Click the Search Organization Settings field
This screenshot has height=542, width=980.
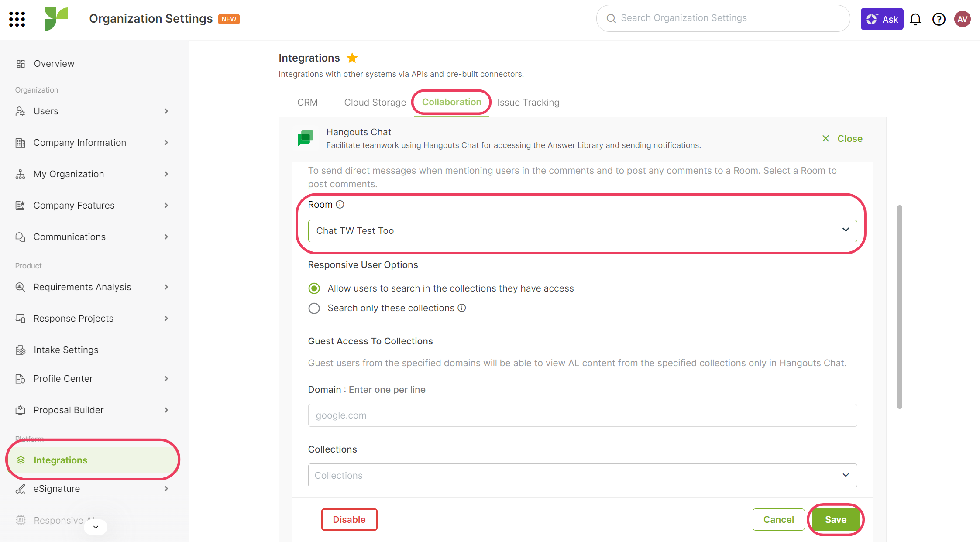coord(723,18)
